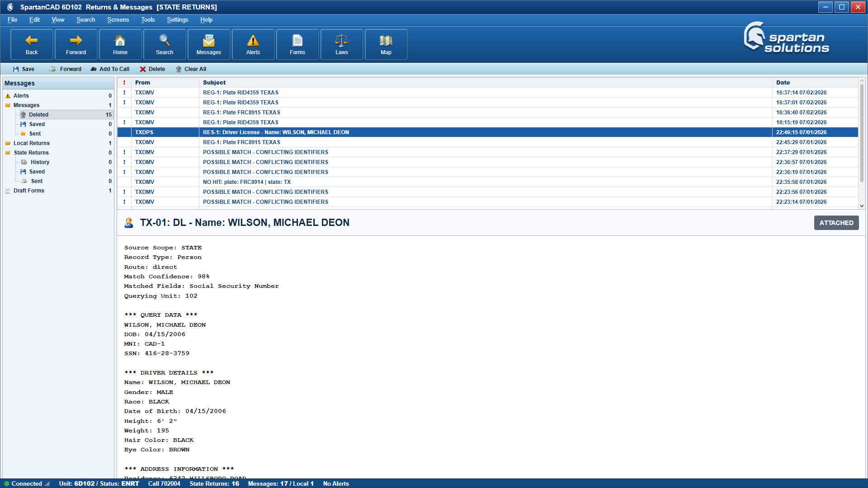Sort by the priority exclamation column header

[124, 83]
